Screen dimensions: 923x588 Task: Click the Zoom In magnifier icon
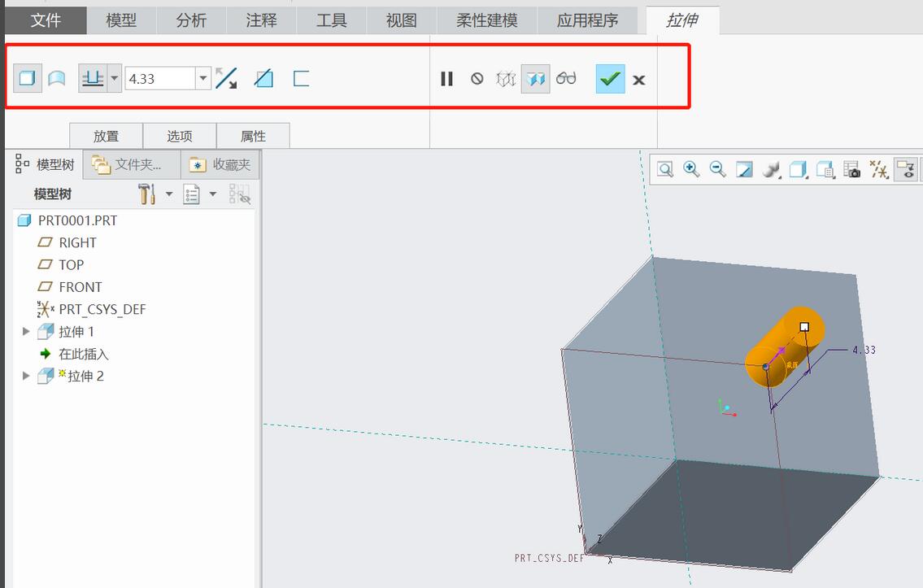(x=691, y=169)
